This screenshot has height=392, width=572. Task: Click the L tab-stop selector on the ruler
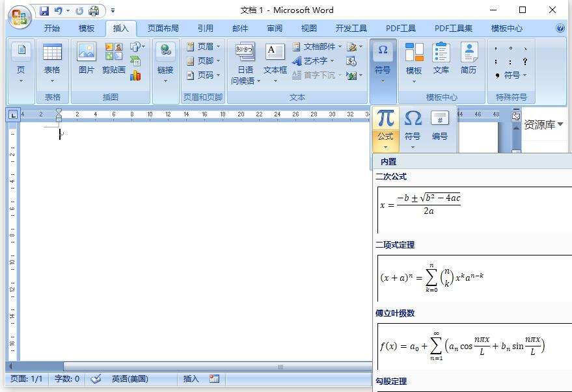13,115
